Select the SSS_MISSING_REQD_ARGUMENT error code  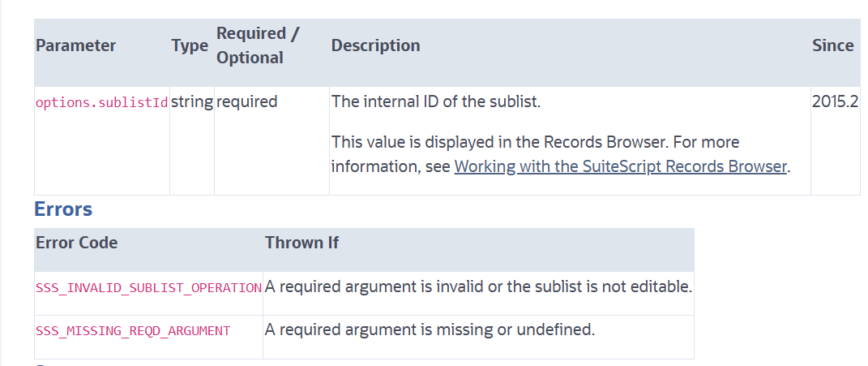(133, 331)
